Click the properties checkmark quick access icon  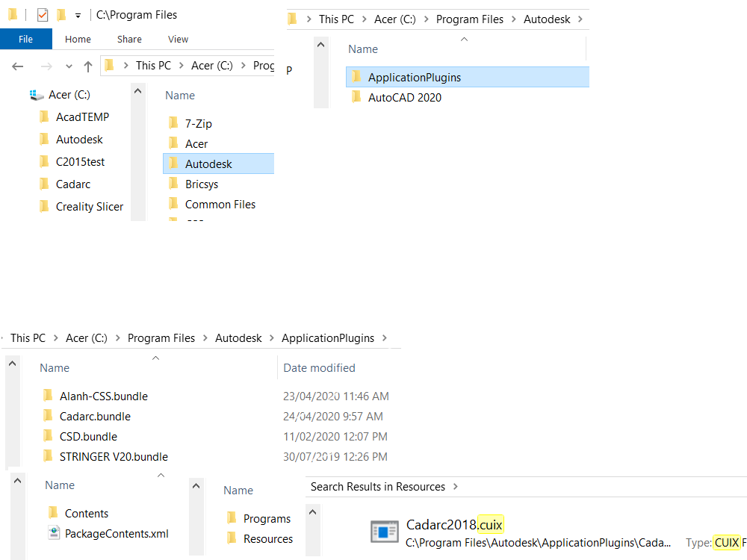click(x=43, y=15)
